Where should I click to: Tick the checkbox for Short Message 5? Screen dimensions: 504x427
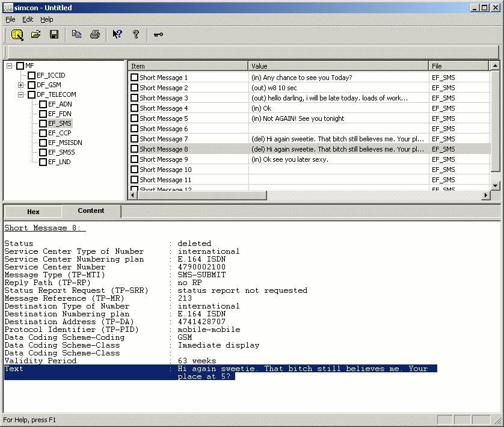[x=134, y=118]
